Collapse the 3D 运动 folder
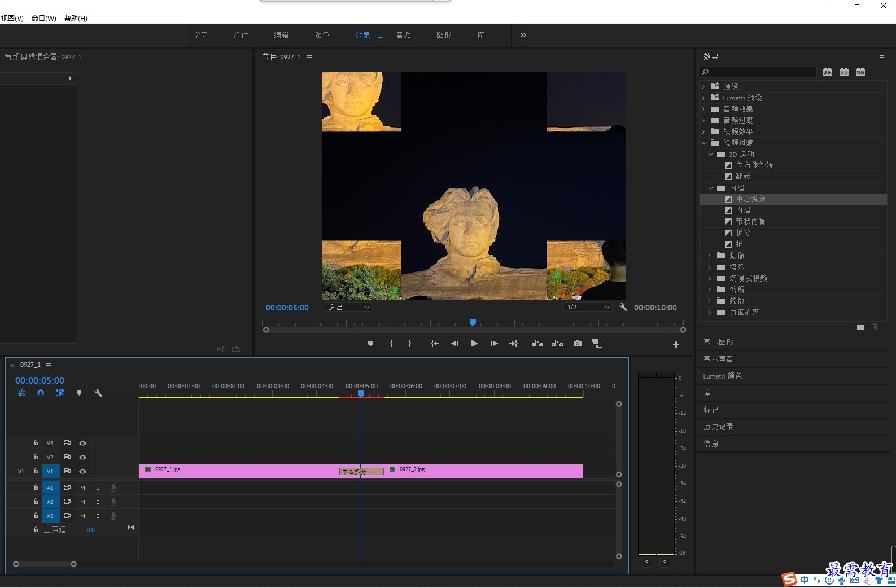 (710, 154)
